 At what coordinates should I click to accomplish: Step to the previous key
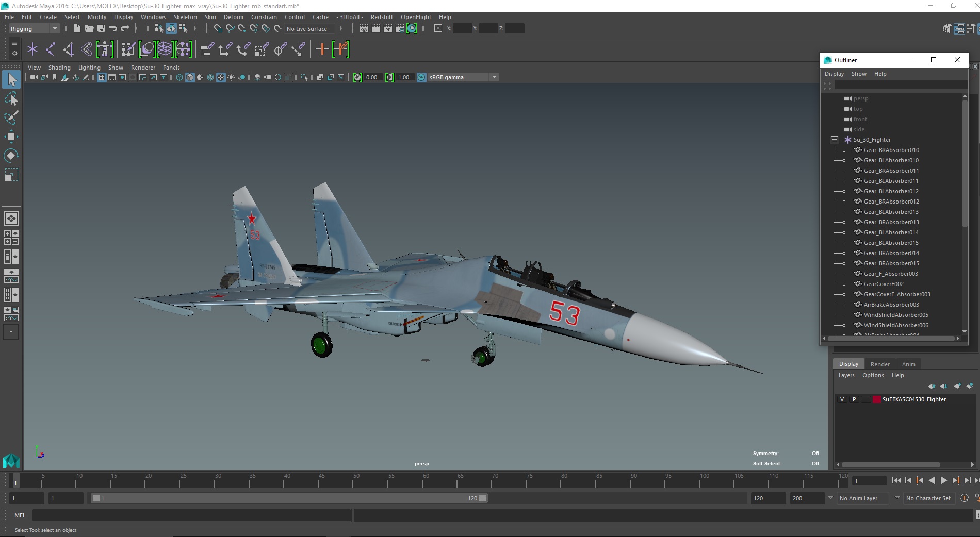click(x=920, y=480)
